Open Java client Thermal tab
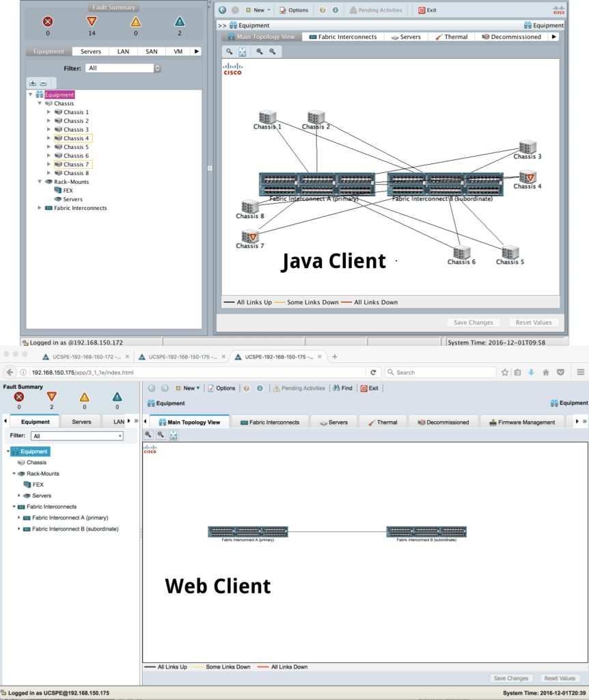Image resolution: width=589 pixels, height=700 pixels. (x=452, y=37)
